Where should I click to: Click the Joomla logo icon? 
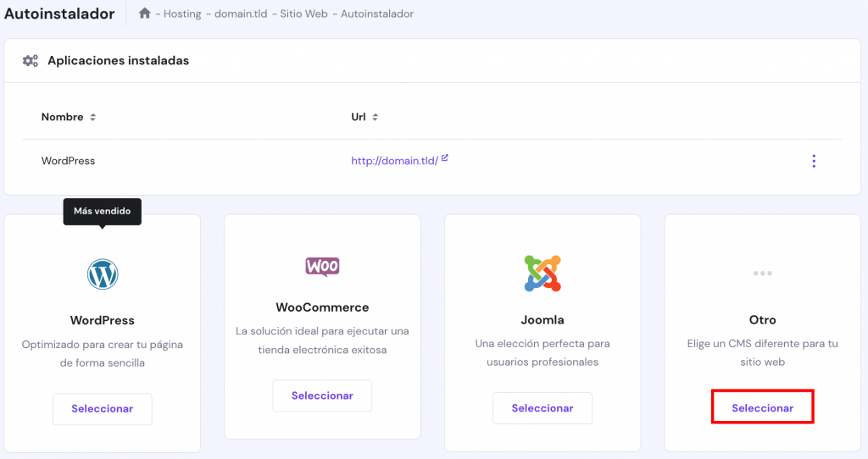tap(542, 274)
